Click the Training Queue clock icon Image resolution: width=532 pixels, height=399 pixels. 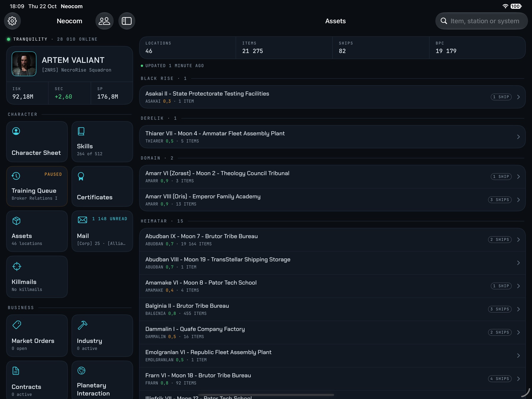[x=16, y=176]
